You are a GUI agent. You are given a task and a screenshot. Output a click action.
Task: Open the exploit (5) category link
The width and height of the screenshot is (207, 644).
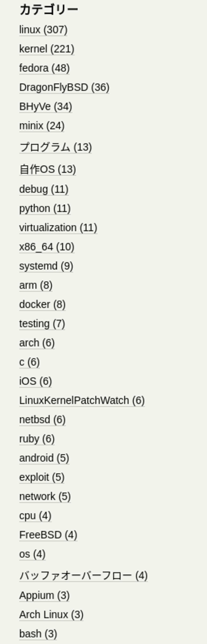42,477
